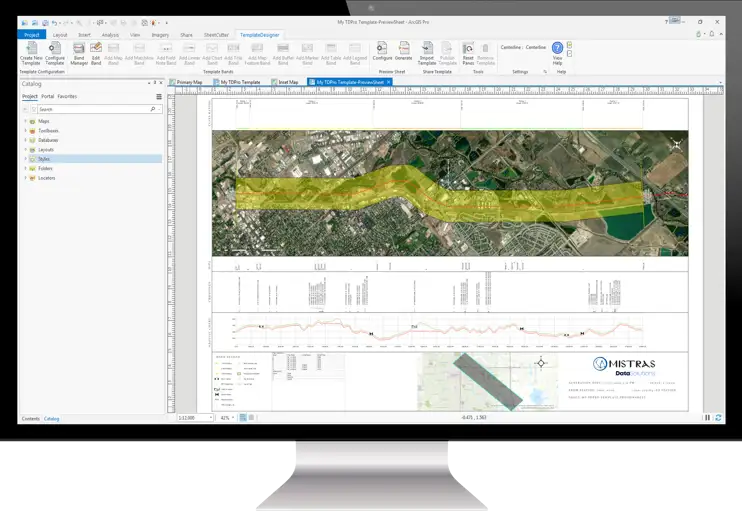This screenshot has width=742, height=511.
Task: Close My TDPro Template-PreviewSheet tab
Action: (389, 82)
